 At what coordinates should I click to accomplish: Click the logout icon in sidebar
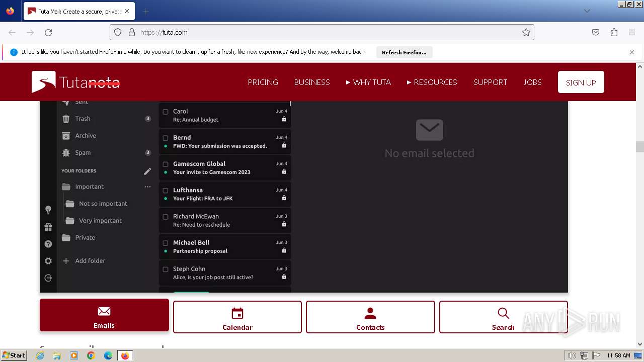[x=48, y=278]
